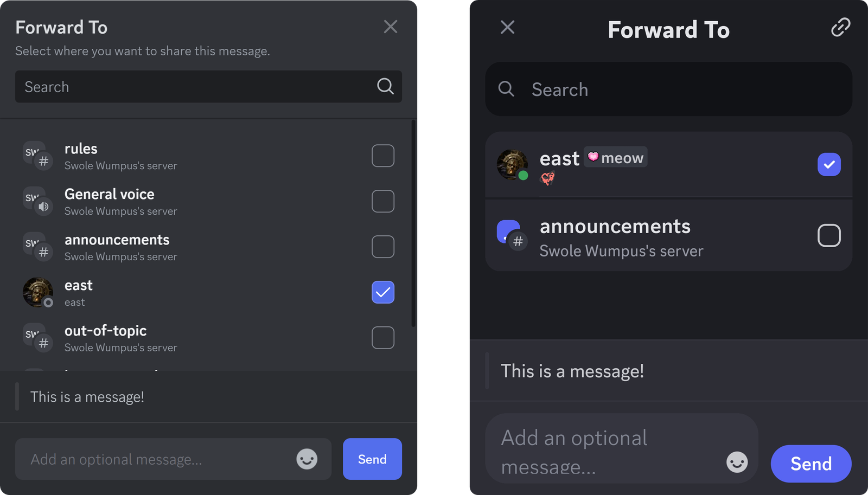Check the rules channel checkbox
Screen dimensions: 868x495
383,156
